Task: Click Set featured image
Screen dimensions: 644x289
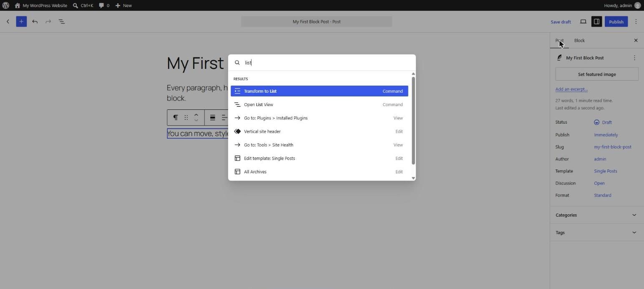Action: [597, 74]
